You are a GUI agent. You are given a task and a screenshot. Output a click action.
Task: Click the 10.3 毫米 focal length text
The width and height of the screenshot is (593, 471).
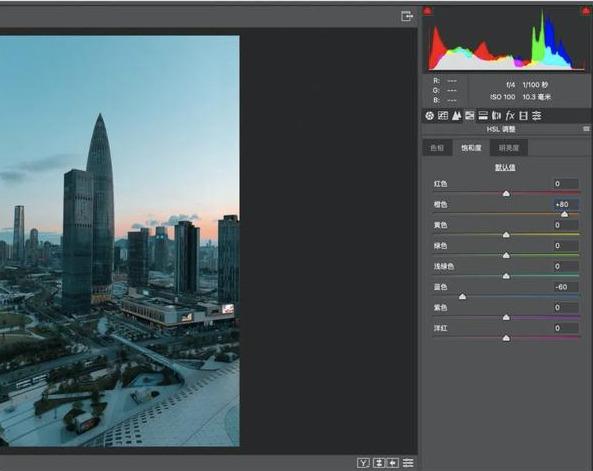point(537,97)
